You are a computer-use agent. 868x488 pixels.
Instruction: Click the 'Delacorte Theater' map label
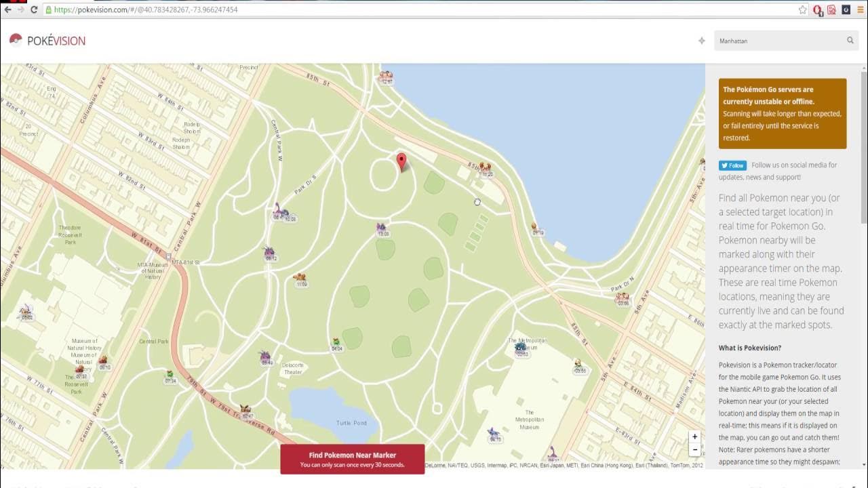tap(293, 369)
